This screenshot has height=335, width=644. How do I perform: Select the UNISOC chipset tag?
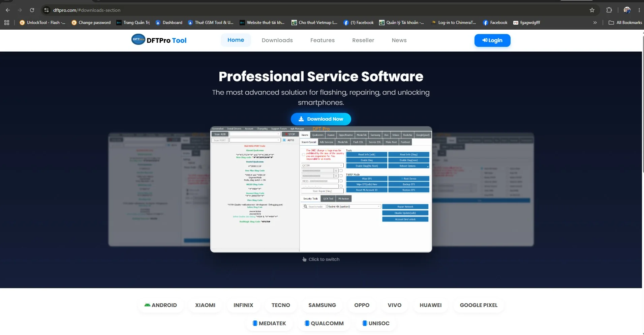376,323
